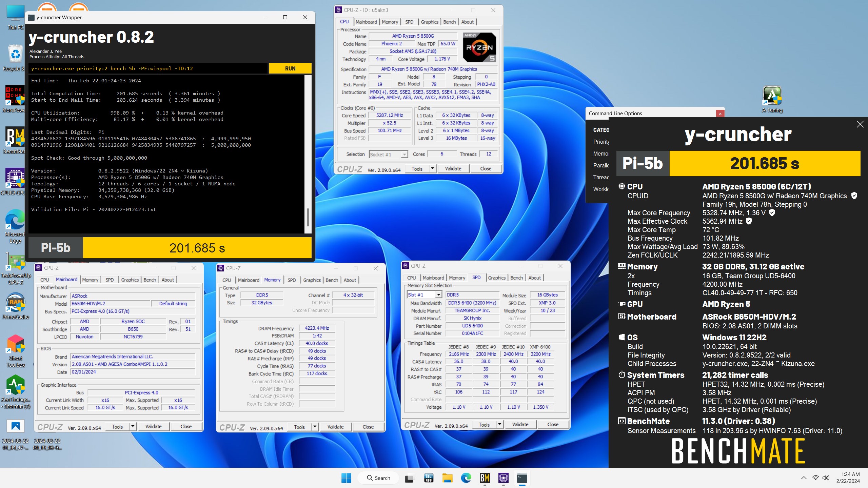The height and width of the screenshot is (488, 868).
Task: Open SPD tab in Mainboard CPU-Z window
Action: pyautogui.click(x=110, y=280)
